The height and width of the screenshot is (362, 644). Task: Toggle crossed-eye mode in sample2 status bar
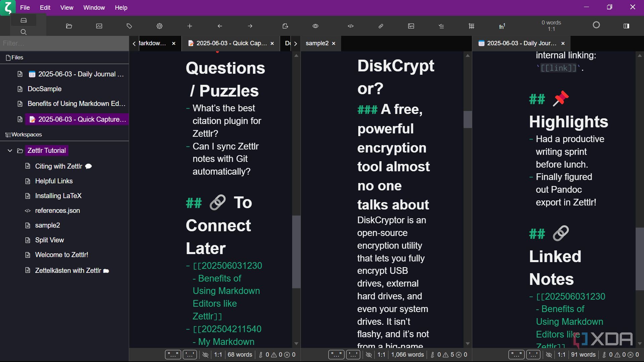369,355
